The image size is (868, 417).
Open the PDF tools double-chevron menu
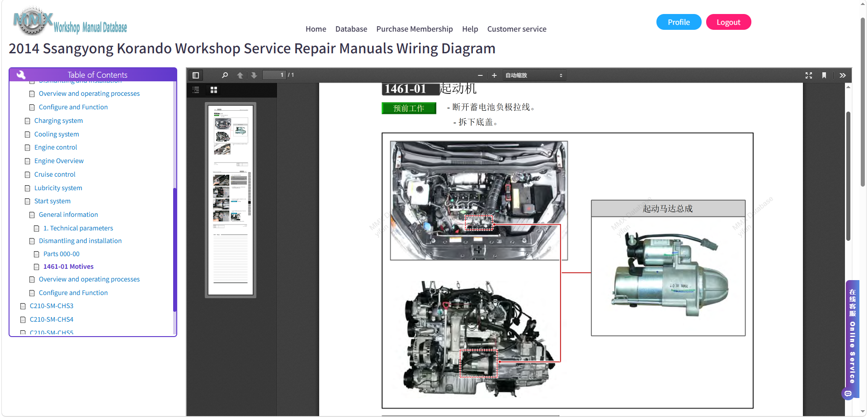(x=843, y=75)
